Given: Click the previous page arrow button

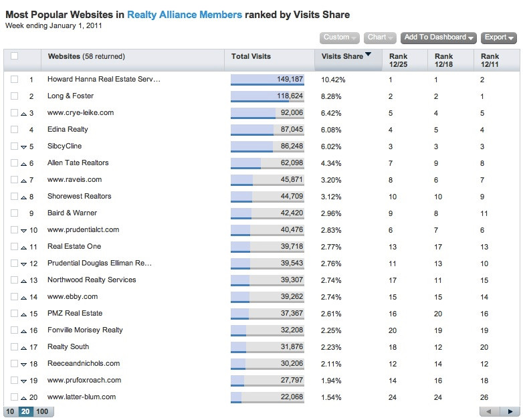Looking at the screenshot, I should pyautogui.click(x=490, y=412).
